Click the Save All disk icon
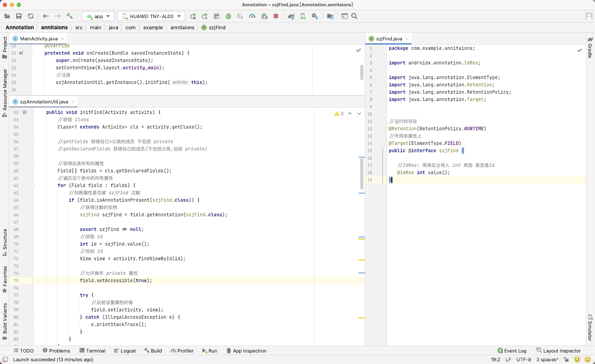 (19, 16)
